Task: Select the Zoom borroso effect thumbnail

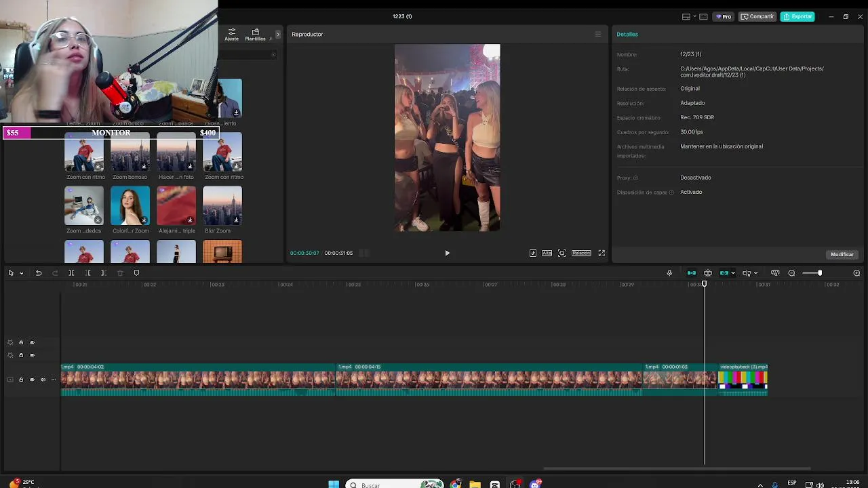Action: coord(130,152)
